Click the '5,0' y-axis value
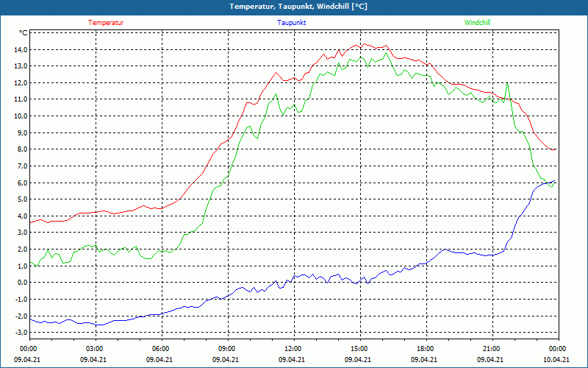 coord(22,199)
